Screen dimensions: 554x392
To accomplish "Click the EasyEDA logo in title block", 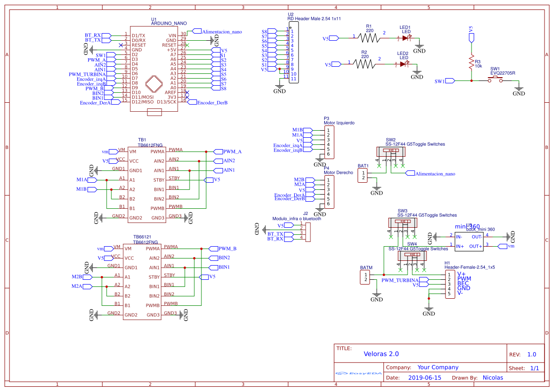I will tap(359, 374).
